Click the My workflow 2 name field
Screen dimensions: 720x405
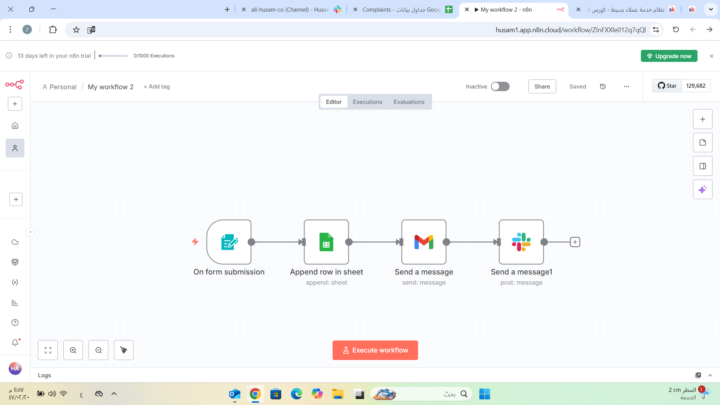pos(111,87)
